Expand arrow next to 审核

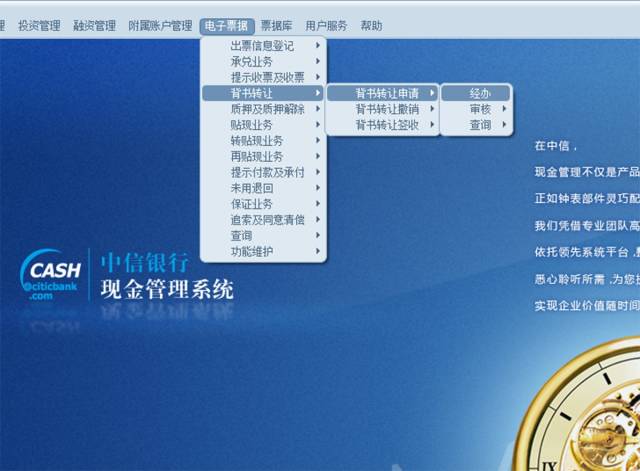pos(504,109)
